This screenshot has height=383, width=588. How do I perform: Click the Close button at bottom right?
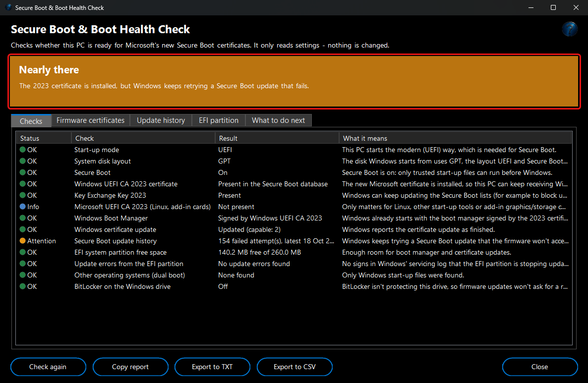click(x=539, y=367)
